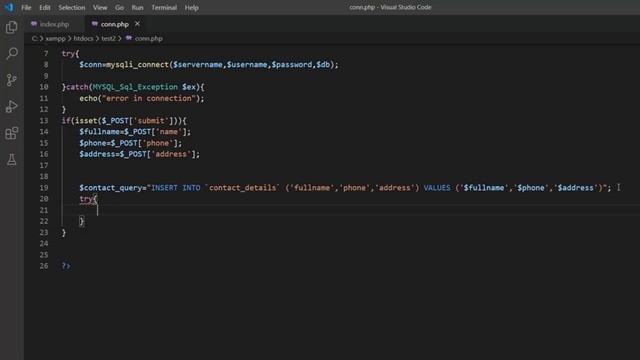
Task: Click on MYSQL_Sql_Exception in catch statement
Action: pos(135,87)
